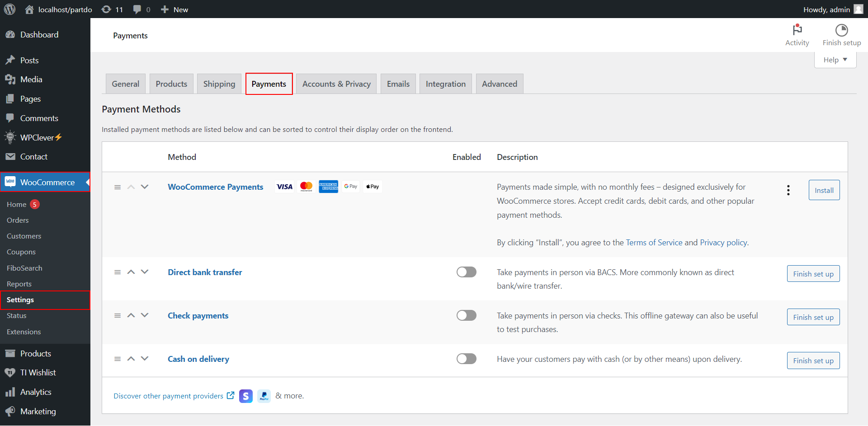This screenshot has height=426, width=868.
Task: Click the Stripe provider icon
Action: (245, 396)
